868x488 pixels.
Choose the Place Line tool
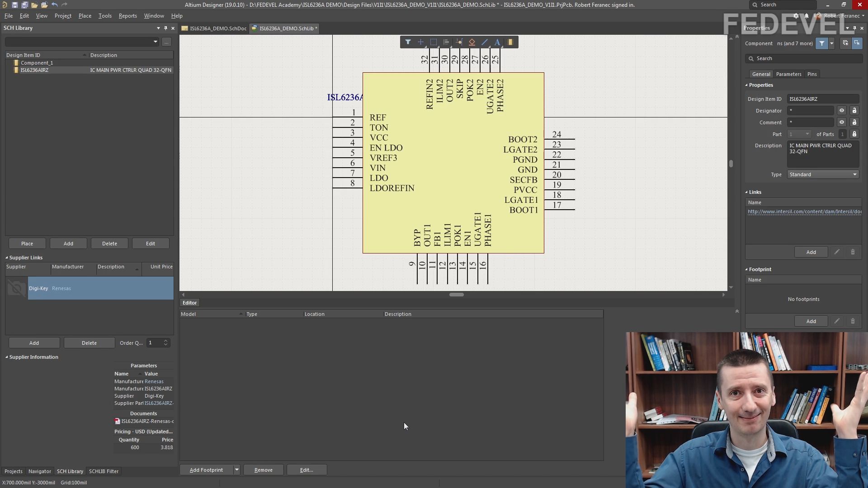(x=485, y=42)
